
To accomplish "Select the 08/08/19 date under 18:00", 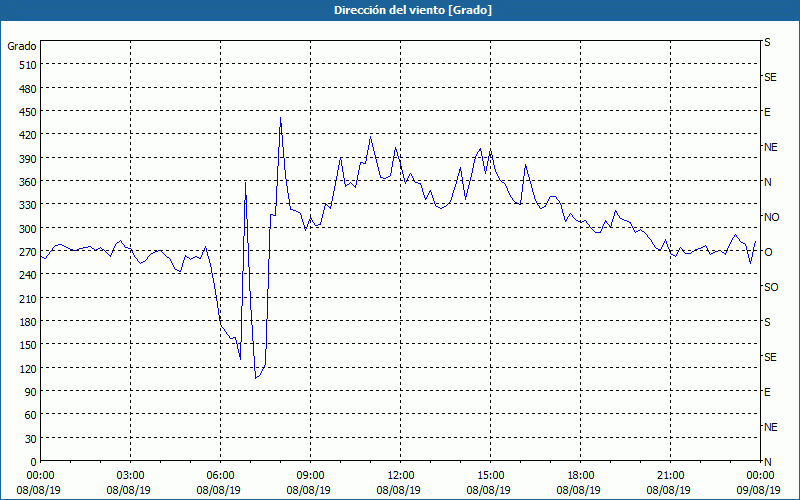I will [579, 490].
